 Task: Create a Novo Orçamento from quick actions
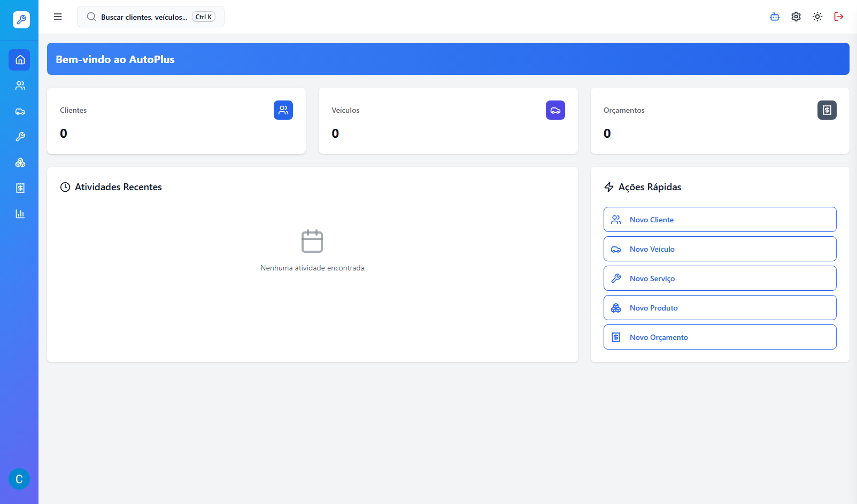click(x=720, y=337)
